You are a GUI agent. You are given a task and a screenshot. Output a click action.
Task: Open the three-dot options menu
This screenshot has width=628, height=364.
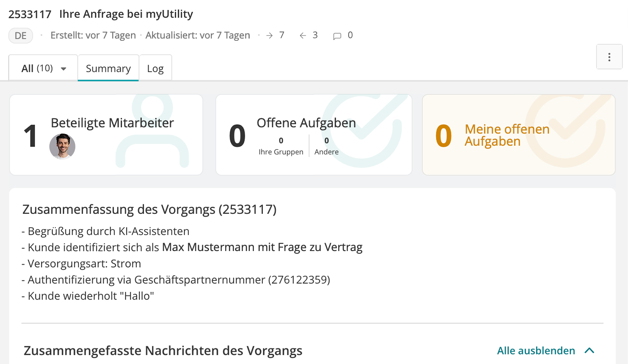click(609, 56)
